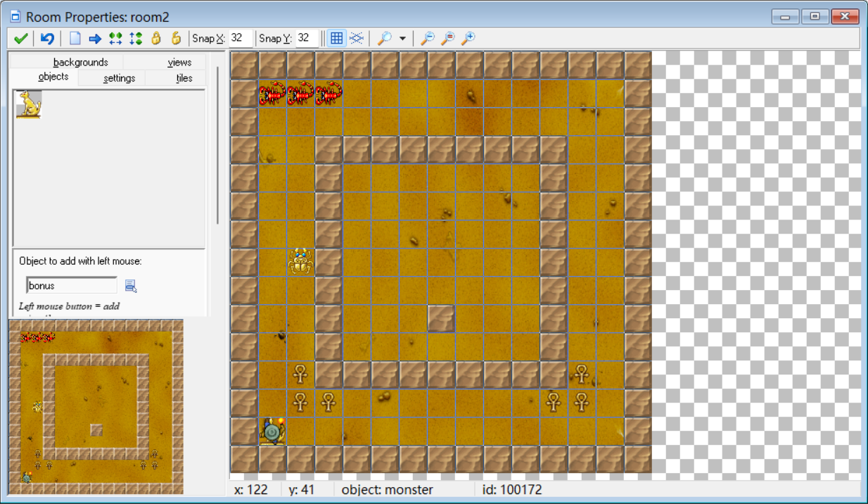
Task: Shift all instances using blue arrow icon
Action: [x=95, y=39]
